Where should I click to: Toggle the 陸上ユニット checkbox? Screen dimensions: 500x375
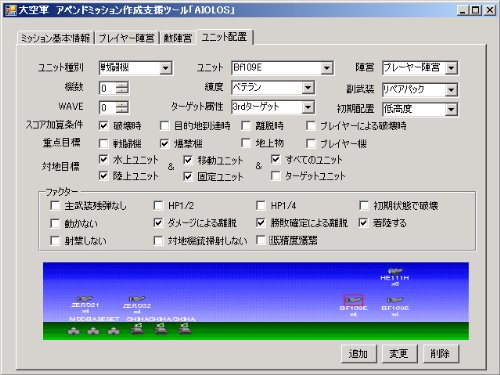[x=104, y=176]
